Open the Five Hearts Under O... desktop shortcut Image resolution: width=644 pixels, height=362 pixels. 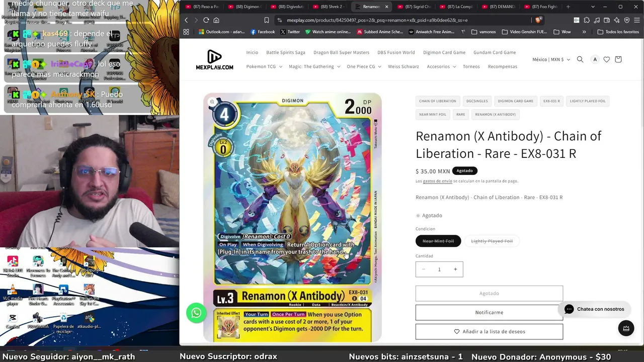[x=38, y=295]
